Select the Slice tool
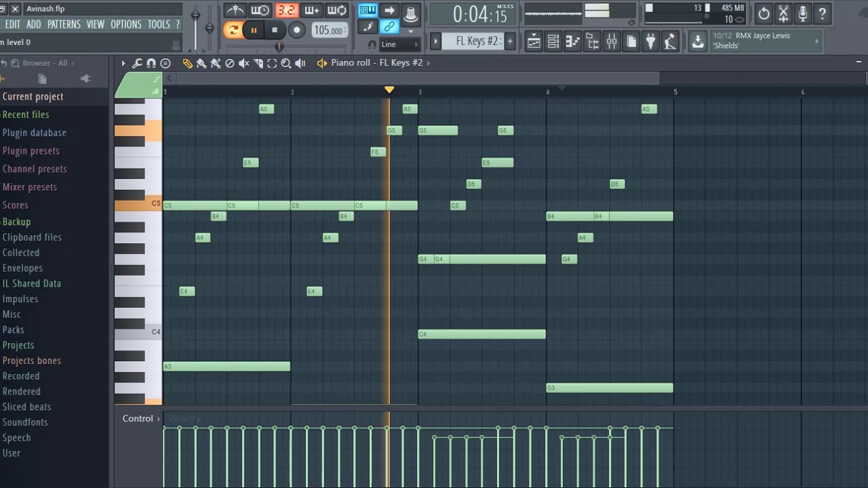Screen dimensions: 868x488 pos(258,63)
